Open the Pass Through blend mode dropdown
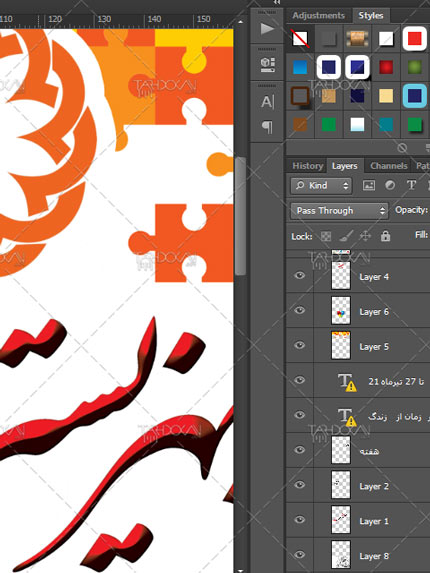The width and height of the screenshot is (430, 573). click(x=339, y=211)
